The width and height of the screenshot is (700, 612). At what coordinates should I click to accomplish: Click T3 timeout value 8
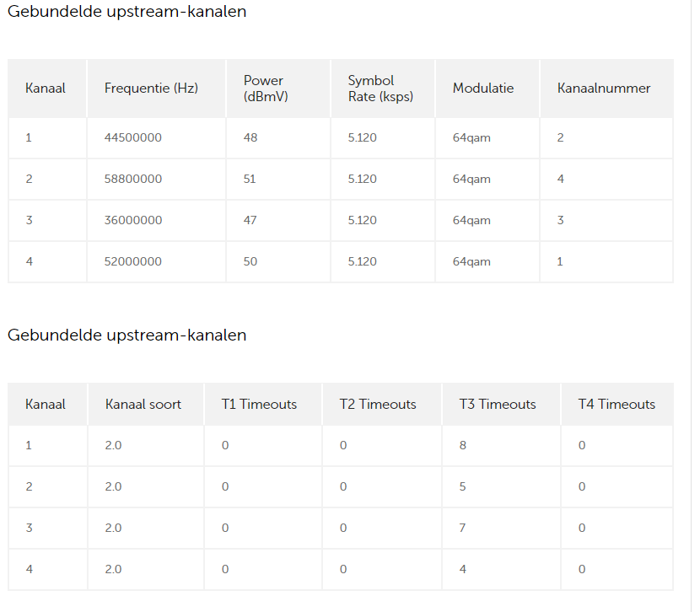click(x=462, y=445)
